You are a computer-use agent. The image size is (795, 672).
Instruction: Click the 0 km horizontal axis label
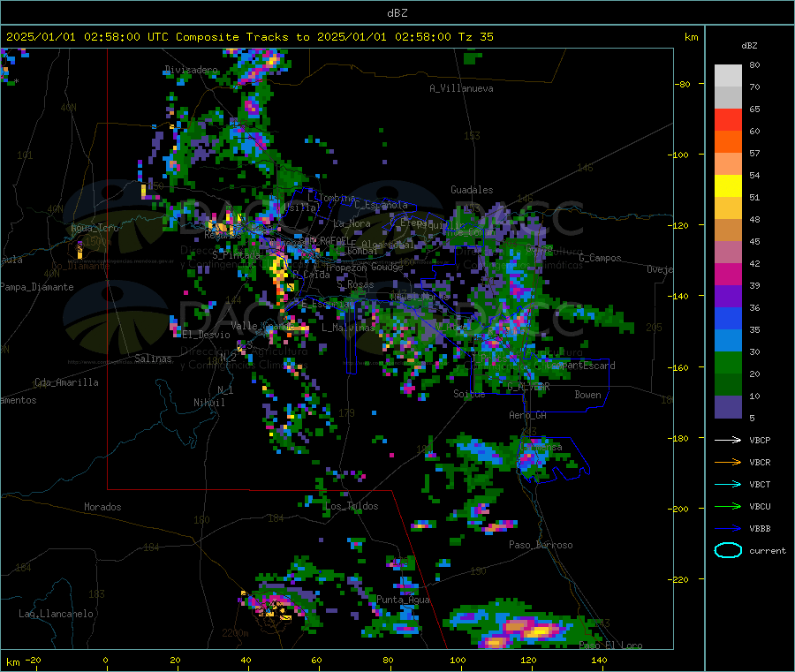(x=105, y=660)
